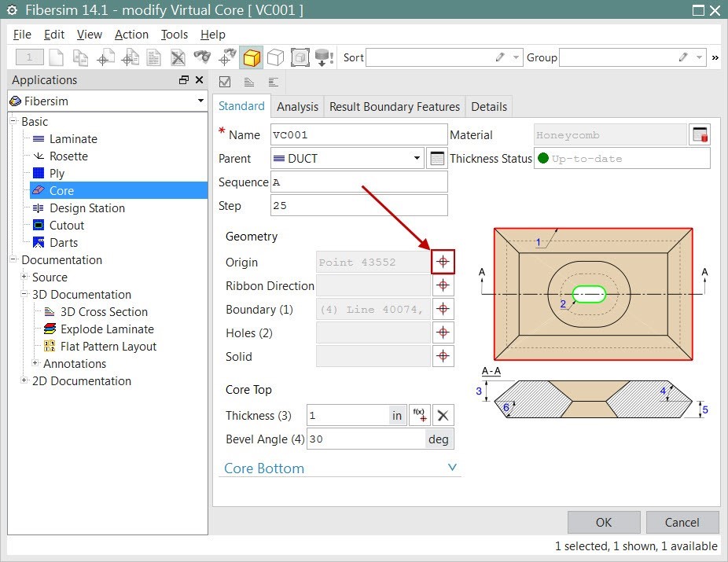This screenshot has height=562, width=728.
Task: Toggle the checkbox icon above the Standard tab
Action: coord(224,82)
